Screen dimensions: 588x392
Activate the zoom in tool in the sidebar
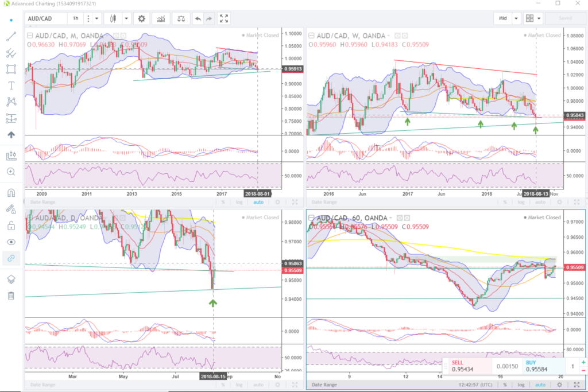[x=11, y=172]
